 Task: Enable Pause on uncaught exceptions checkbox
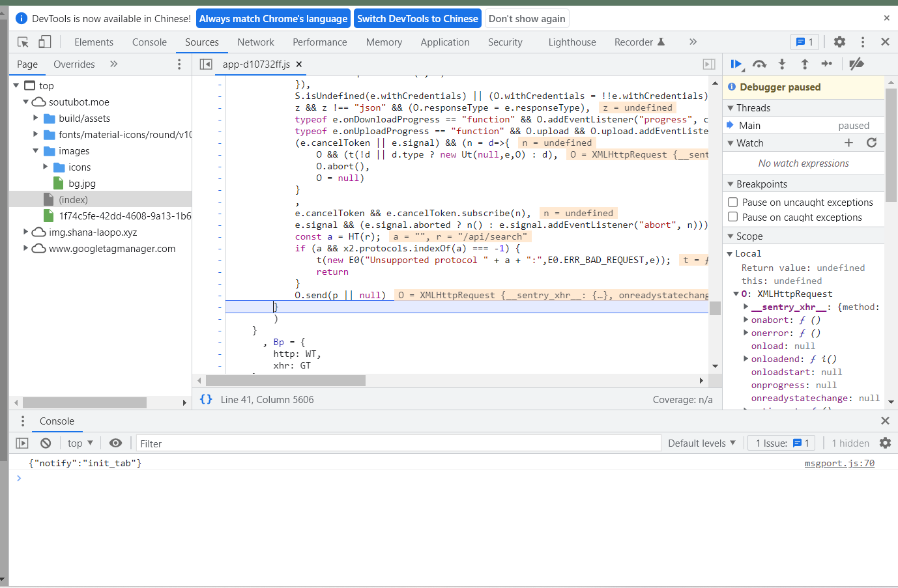[733, 203]
